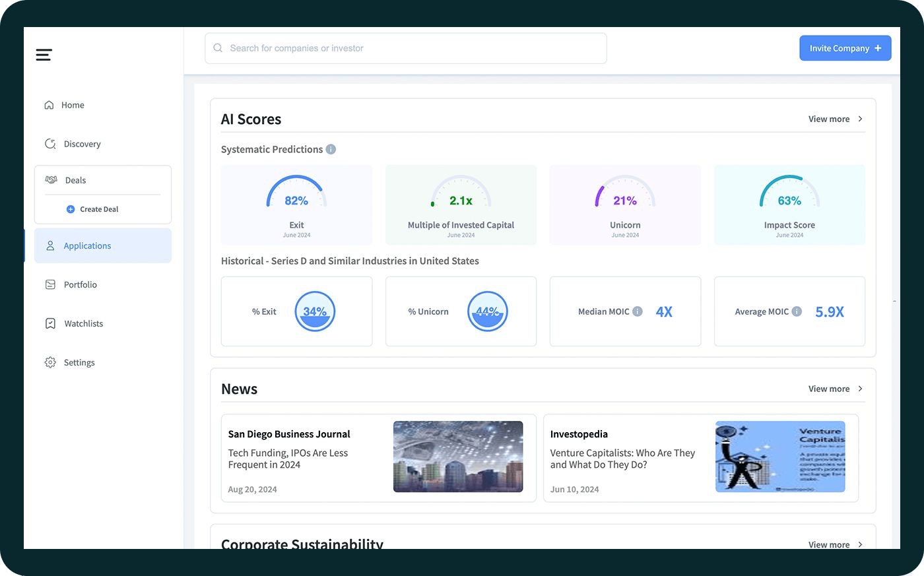Click the Discovery circular icon

click(50, 144)
